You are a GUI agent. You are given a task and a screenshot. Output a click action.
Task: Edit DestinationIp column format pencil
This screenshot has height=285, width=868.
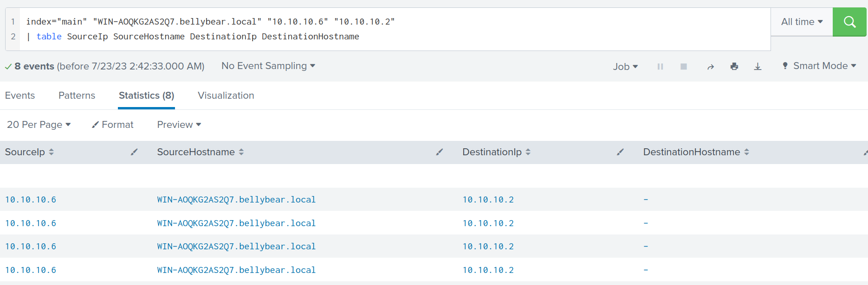point(620,152)
